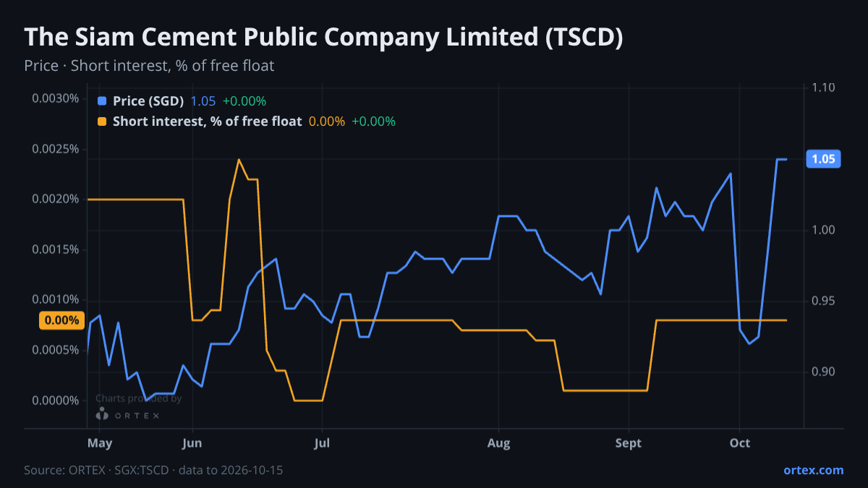The image size is (868, 488).
Task: Open the ortex.com link
Action: coord(814,470)
